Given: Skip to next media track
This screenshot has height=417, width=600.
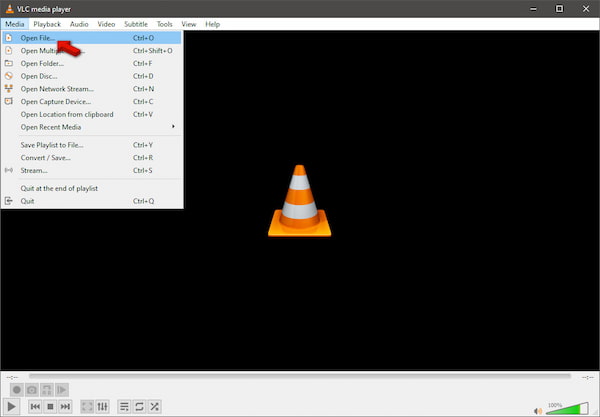Looking at the screenshot, I should click(x=65, y=406).
